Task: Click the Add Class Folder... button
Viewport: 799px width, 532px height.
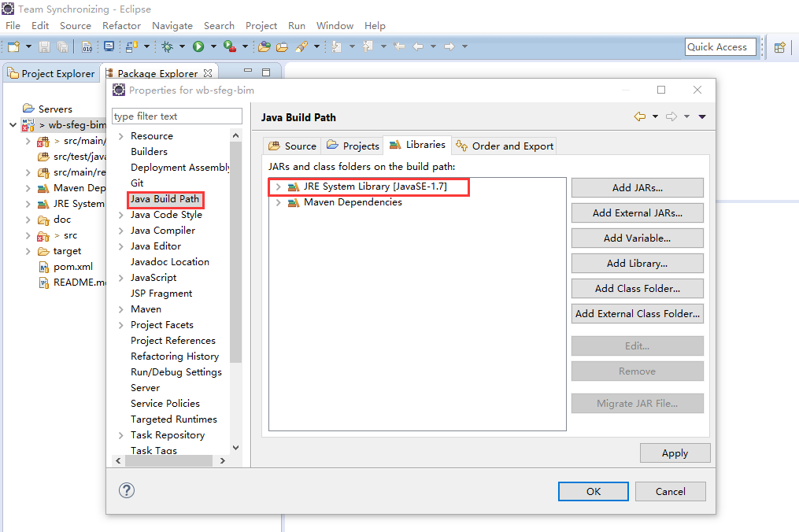Action: coord(638,288)
